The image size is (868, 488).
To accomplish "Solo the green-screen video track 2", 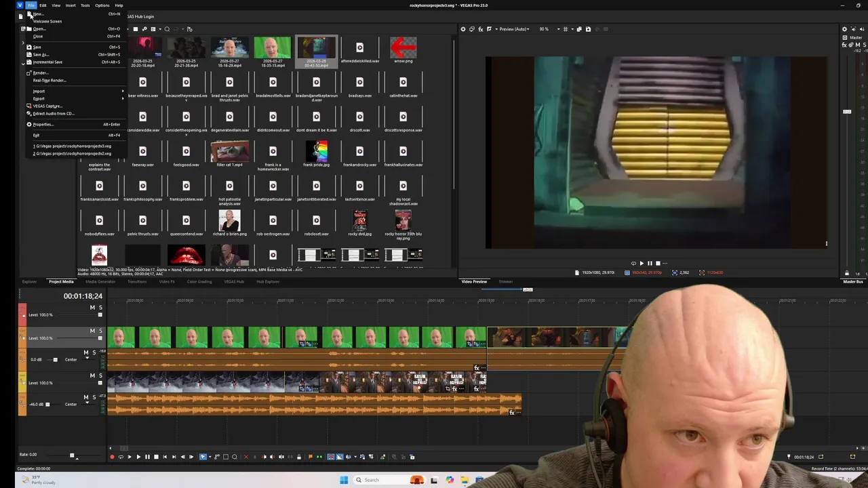I will point(100,331).
